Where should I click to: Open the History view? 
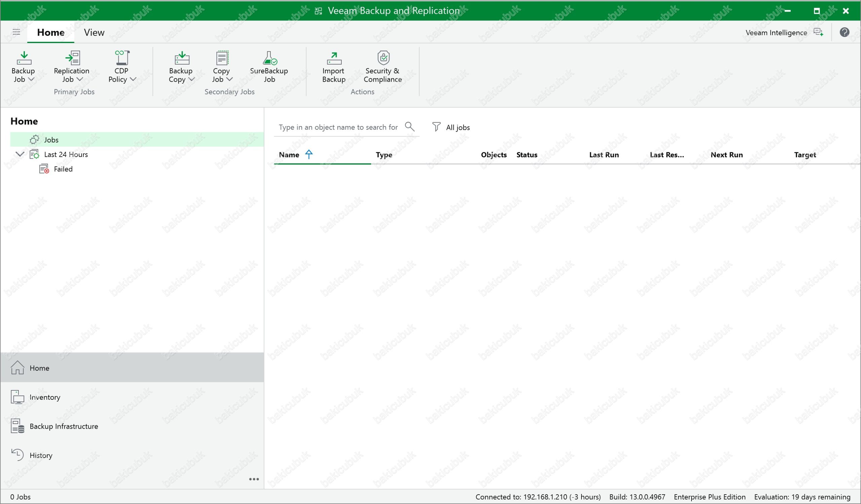click(41, 455)
